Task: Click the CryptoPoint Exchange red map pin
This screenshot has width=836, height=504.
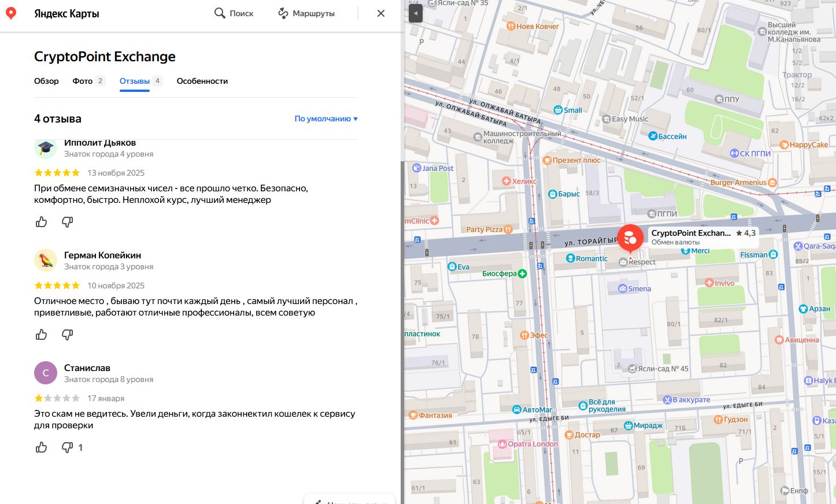Action: [x=630, y=238]
